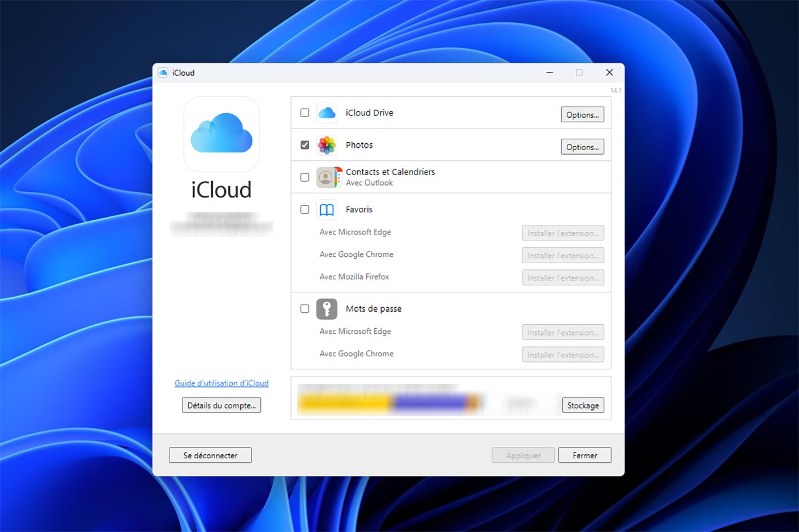Click the Favoris book icon
Screen dimensions: 799x532
326,209
